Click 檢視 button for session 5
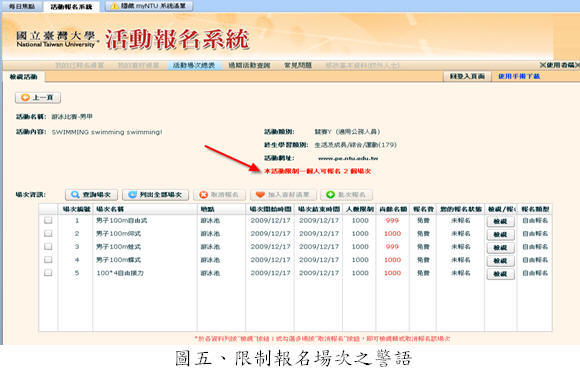Image resolution: width=580 pixels, height=370 pixels. tap(500, 274)
